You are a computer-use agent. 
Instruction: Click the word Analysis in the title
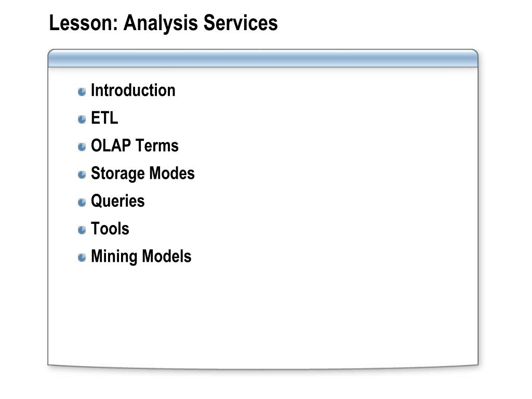pos(161,23)
